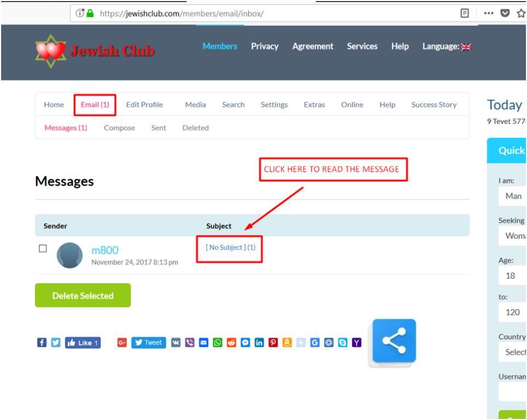
Task: Tick the checkbox beside the m800 message
Action: click(43, 248)
